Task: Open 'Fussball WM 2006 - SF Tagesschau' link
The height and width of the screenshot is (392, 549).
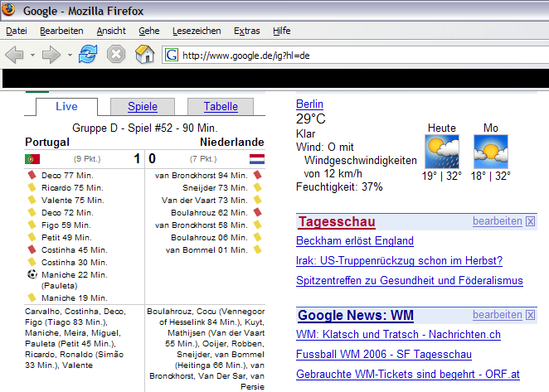Action: click(384, 355)
